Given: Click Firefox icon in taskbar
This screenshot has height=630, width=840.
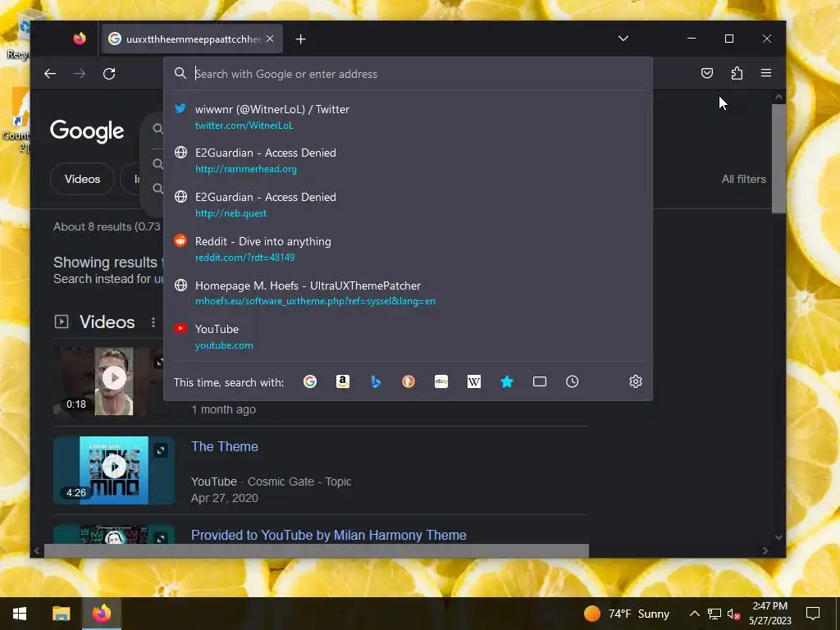Looking at the screenshot, I should click(x=101, y=614).
